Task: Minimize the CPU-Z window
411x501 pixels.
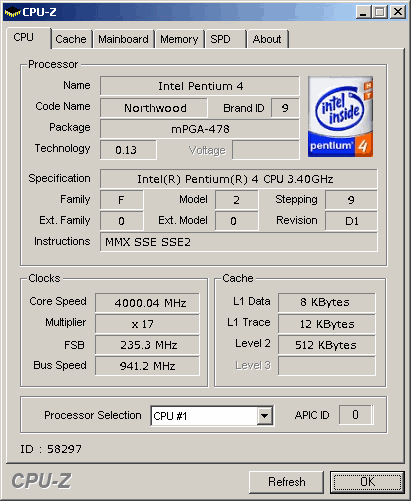Action: click(363, 12)
